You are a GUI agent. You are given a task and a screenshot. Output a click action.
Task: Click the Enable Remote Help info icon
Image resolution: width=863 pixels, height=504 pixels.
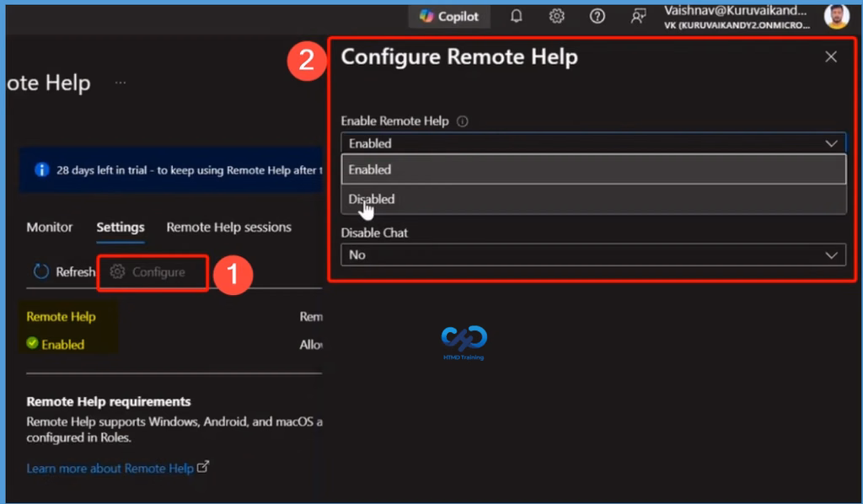[463, 121]
